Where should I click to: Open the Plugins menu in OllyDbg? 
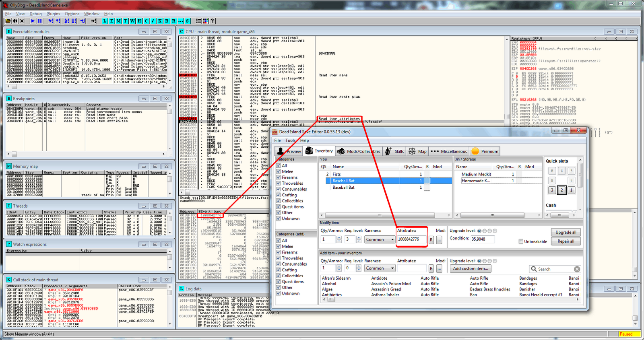53,14
